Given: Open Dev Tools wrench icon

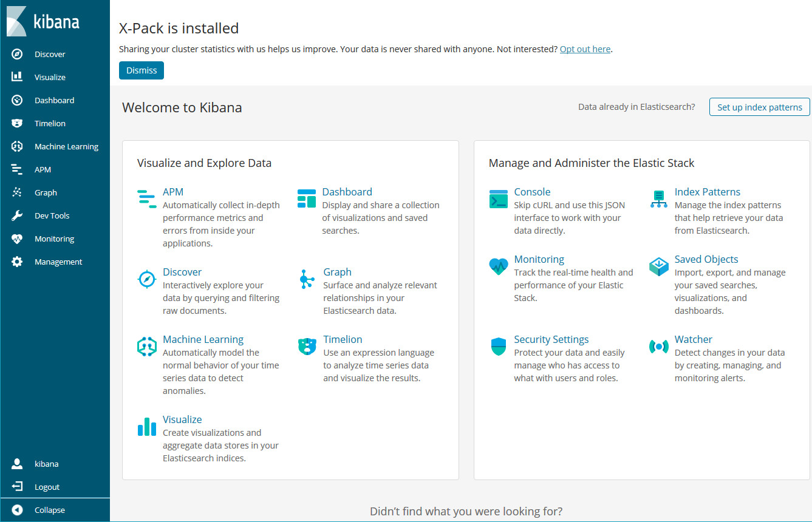Looking at the screenshot, I should click(x=17, y=215).
